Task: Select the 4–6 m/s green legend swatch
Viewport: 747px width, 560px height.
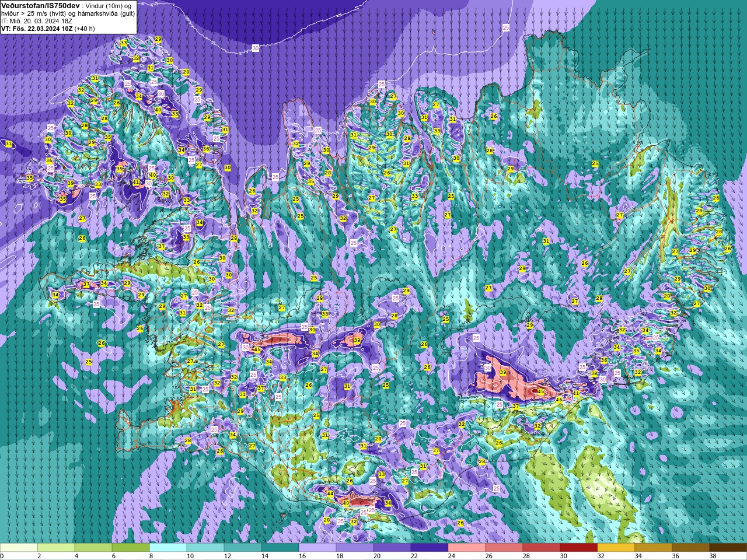Action: pos(93,548)
